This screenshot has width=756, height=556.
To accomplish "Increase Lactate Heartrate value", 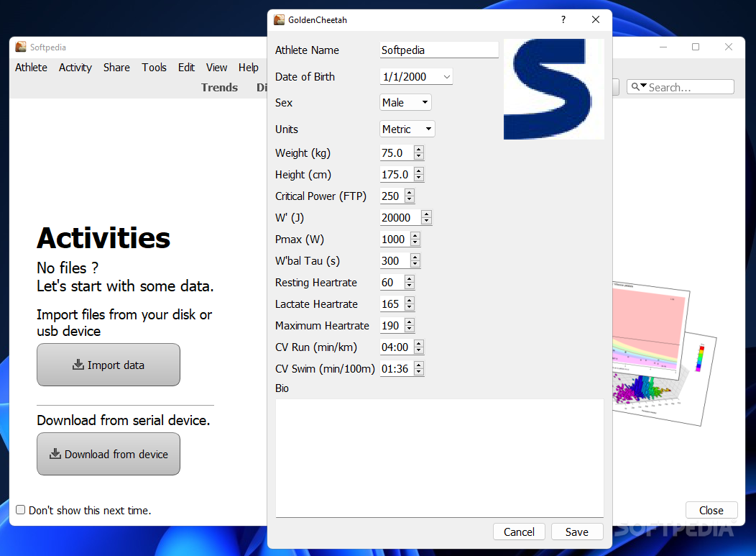I will (x=410, y=300).
